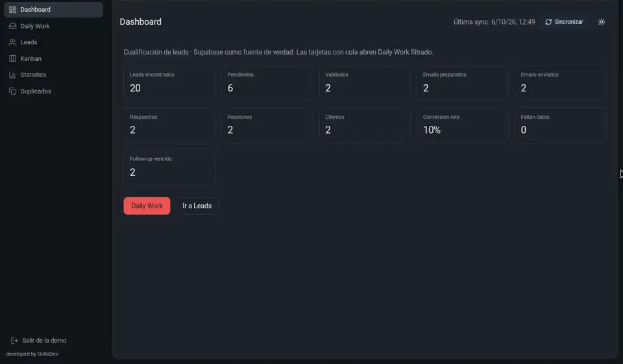623x364 pixels.
Task: Open Daily Work in the sidebar menu
Action: (53, 26)
